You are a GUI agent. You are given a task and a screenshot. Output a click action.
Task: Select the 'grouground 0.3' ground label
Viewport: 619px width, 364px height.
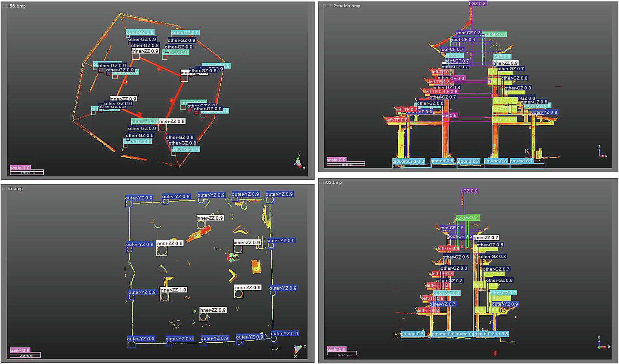[408, 161]
